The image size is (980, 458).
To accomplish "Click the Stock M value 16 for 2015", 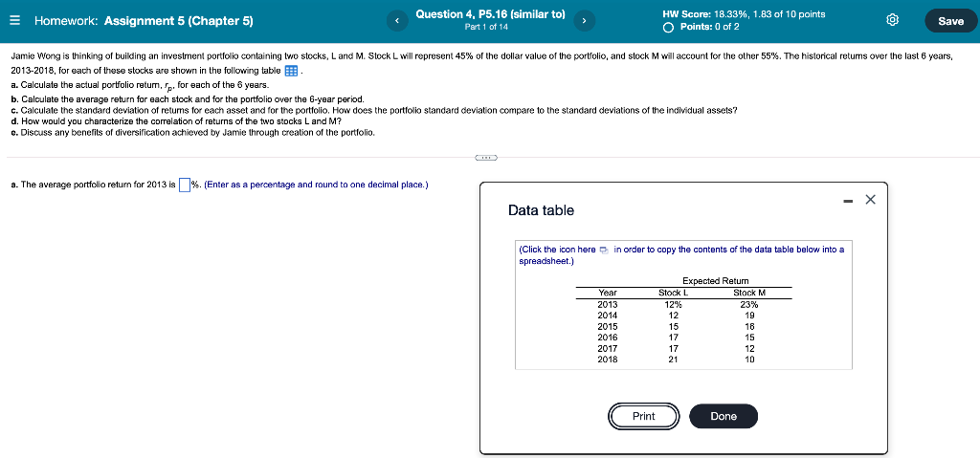I will click(x=749, y=326).
